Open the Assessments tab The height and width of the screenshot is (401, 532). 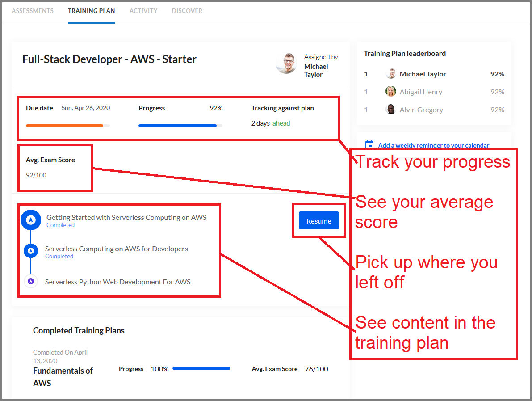[33, 11]
